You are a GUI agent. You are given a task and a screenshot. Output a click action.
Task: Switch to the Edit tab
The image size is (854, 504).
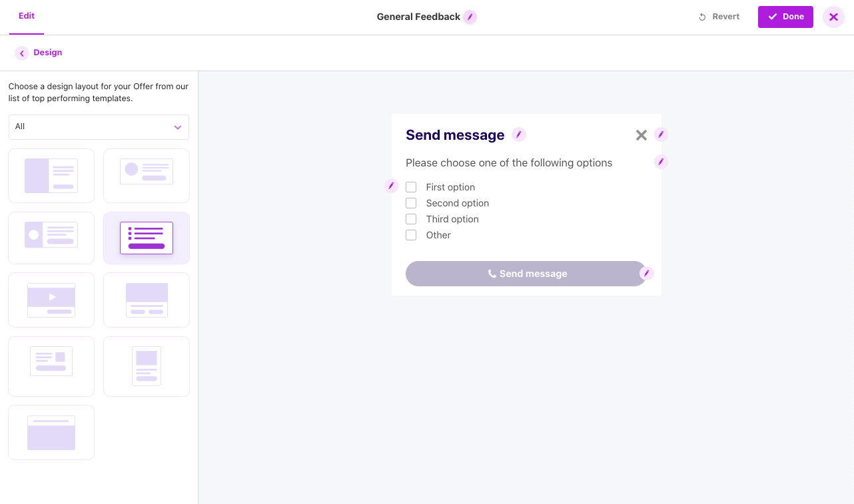pos(27,16)
